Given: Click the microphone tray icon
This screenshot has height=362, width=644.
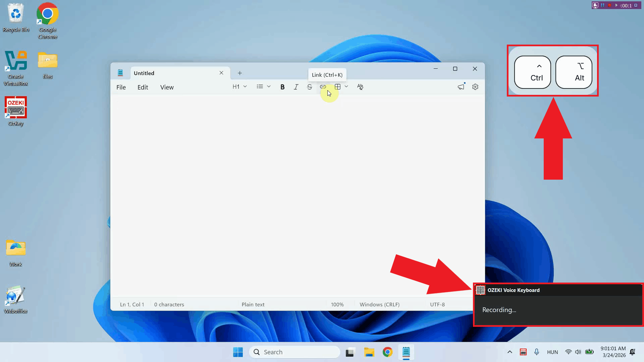Looking at the screenshot, I should 537,352.
